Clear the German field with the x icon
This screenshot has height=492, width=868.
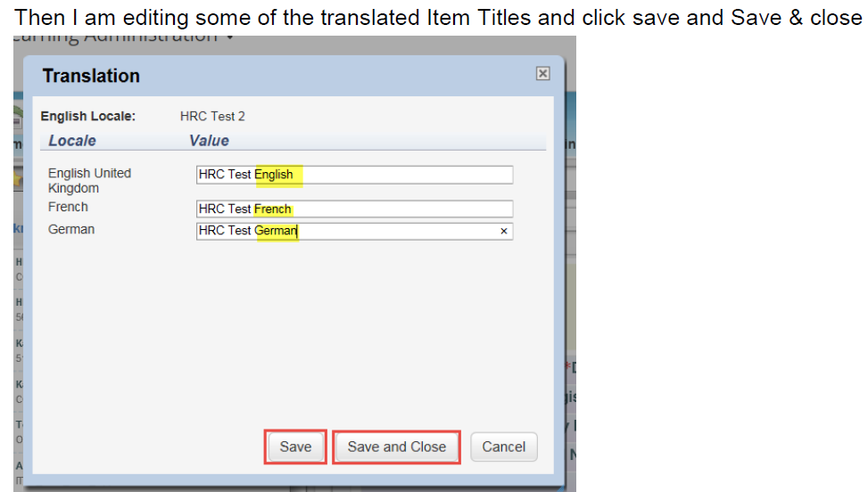click(504, 231)
